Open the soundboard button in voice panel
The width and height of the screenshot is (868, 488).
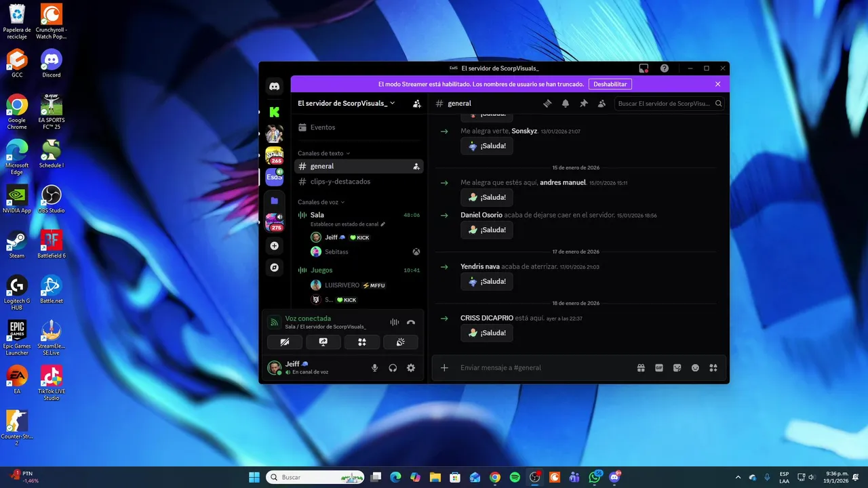401,342
